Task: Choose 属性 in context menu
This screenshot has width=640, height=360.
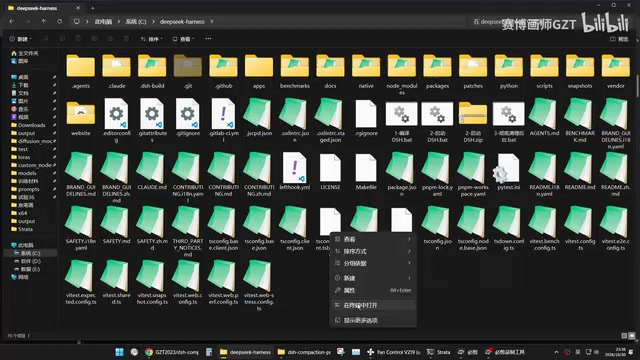Action: tap(373, 290)
